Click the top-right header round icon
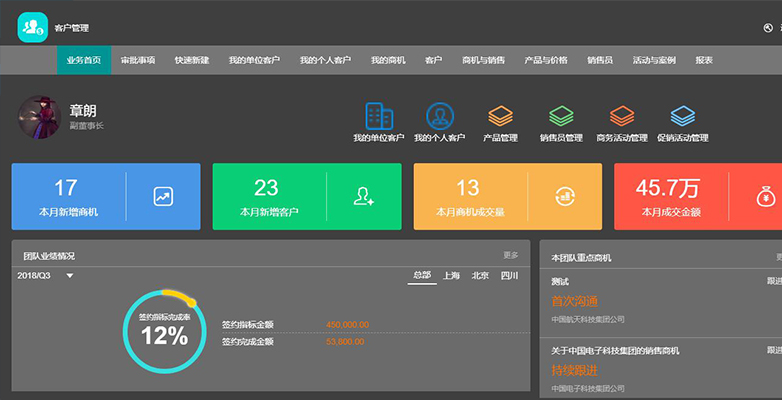782x400 pixels. click(x=768, y=28)
